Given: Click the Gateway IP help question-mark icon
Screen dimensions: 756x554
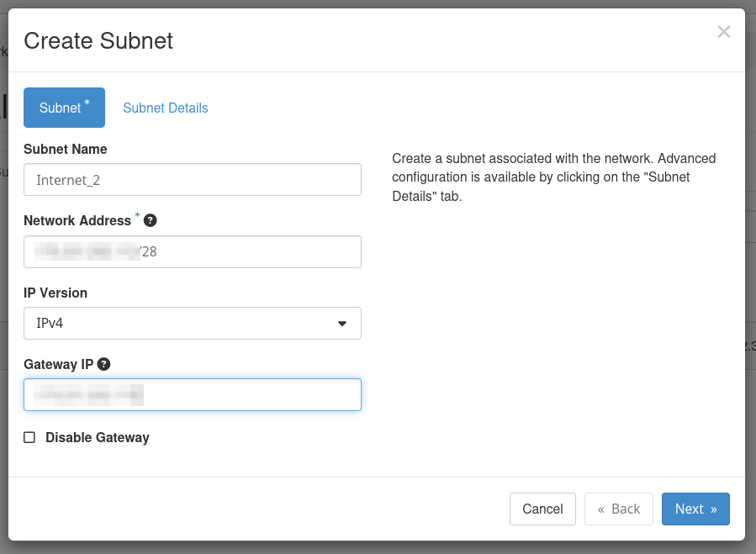Looking at the screenshot, I should point(103,364).
